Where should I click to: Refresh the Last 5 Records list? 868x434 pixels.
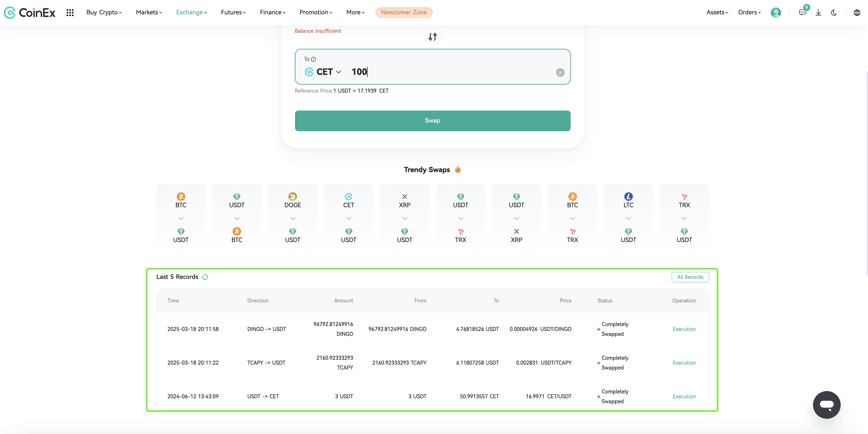[x=205, y=277]
